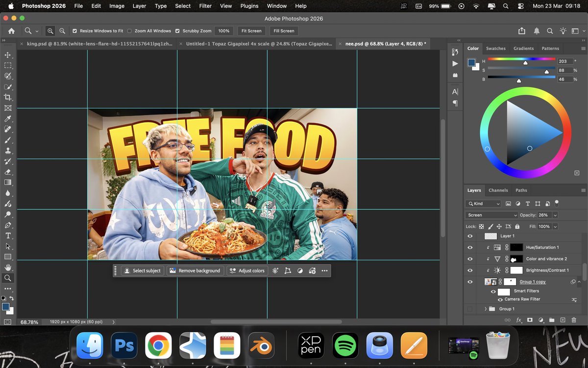Expand the Group 1 folder

[x=485, y=309]
